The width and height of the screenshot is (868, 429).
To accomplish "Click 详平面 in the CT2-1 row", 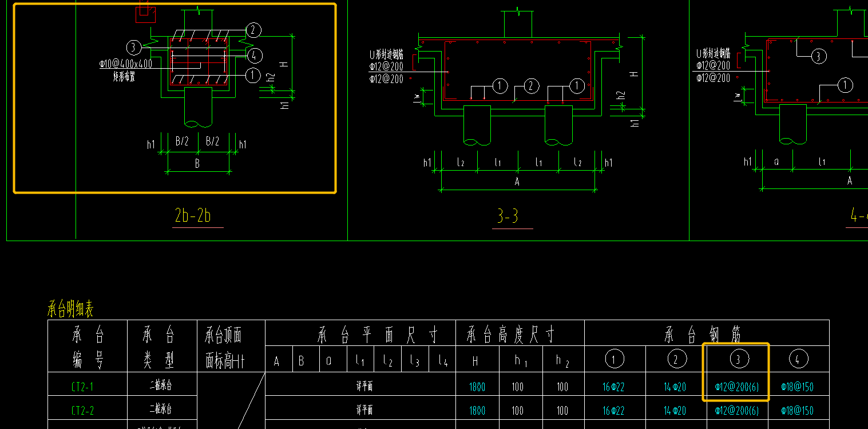I will click(364, 387).
